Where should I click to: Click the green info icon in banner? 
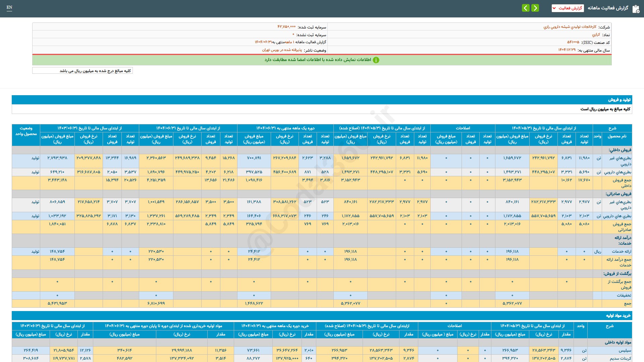(376, 60)
